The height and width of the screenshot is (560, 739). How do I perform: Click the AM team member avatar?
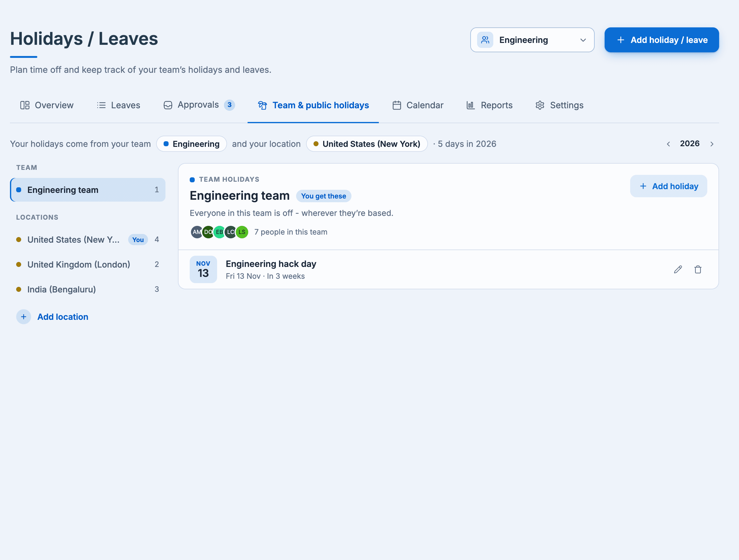197,232
